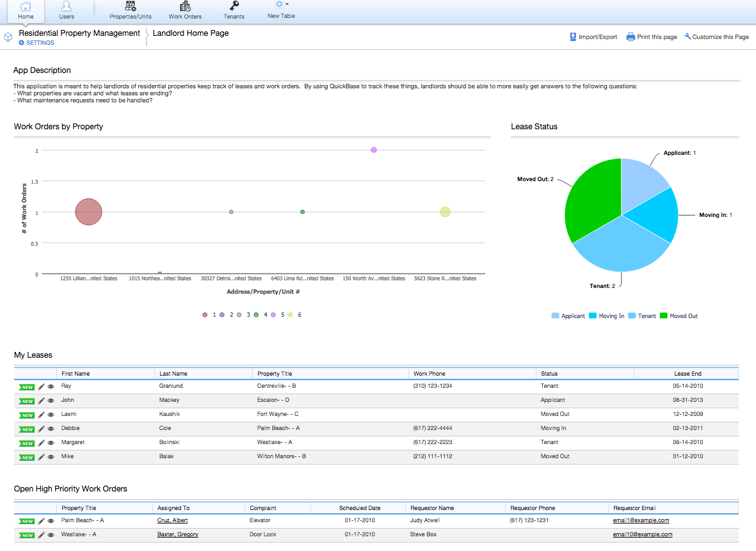This screenshot has height=551, width=756.
Task: View Margaret Bolinski lease via eye icon
Action: 51,443
